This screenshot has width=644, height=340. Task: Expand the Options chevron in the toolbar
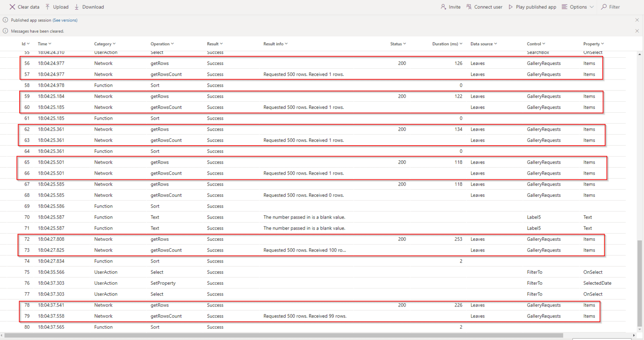[x=591, y=7]
